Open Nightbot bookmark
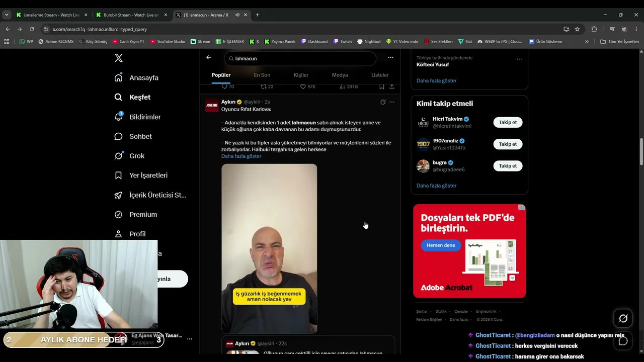 tap(369, 42)
